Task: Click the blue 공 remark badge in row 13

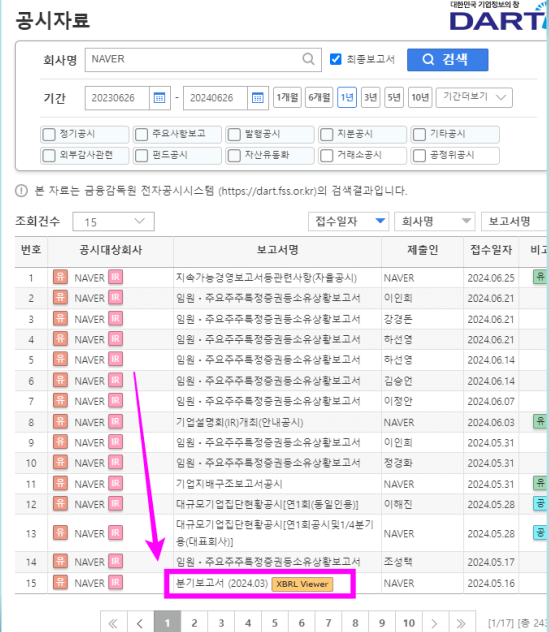Action: (540, 532)
